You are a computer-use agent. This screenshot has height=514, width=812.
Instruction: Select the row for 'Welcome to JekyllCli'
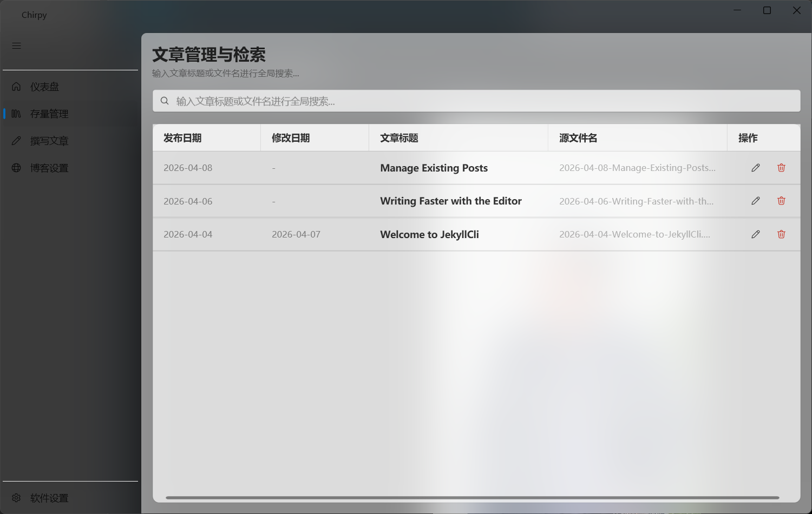[429, 234]
